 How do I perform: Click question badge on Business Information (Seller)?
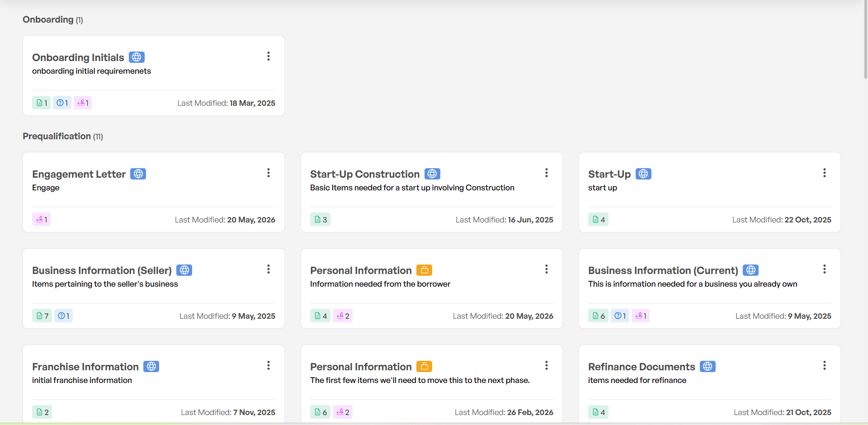[x=63, y=316]
